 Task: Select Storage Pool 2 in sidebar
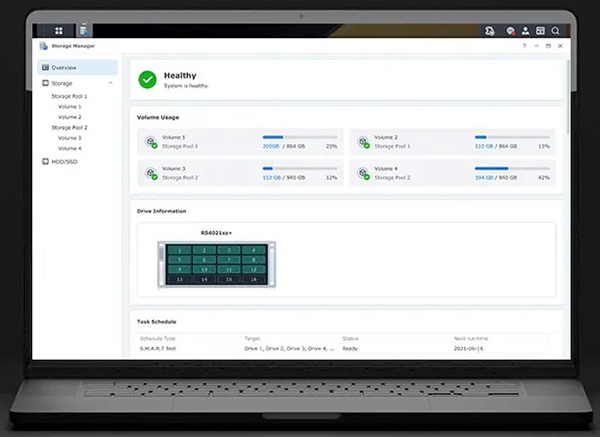coord(69,128)
